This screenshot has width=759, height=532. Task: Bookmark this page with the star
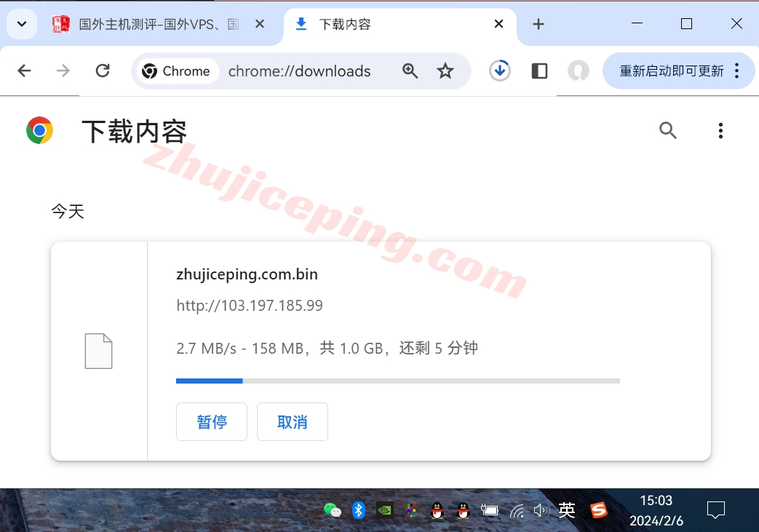click(x=445, y=71)
